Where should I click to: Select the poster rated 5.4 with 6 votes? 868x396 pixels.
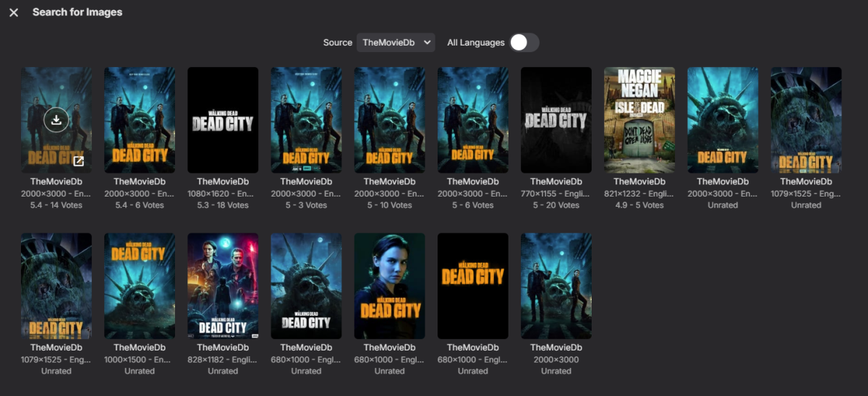pyautogui.click(x=140, y=120)
